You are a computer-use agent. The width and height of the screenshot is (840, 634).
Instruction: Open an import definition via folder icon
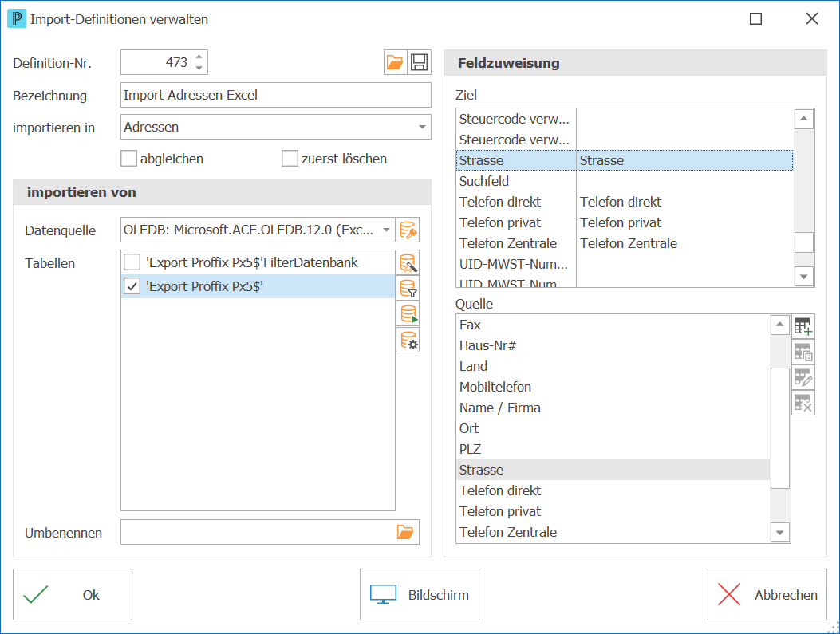[396, 63]
